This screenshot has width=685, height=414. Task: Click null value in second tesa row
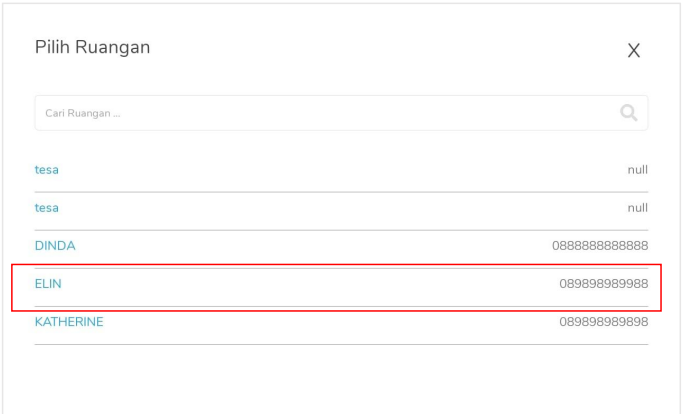(x=637, y=208)
